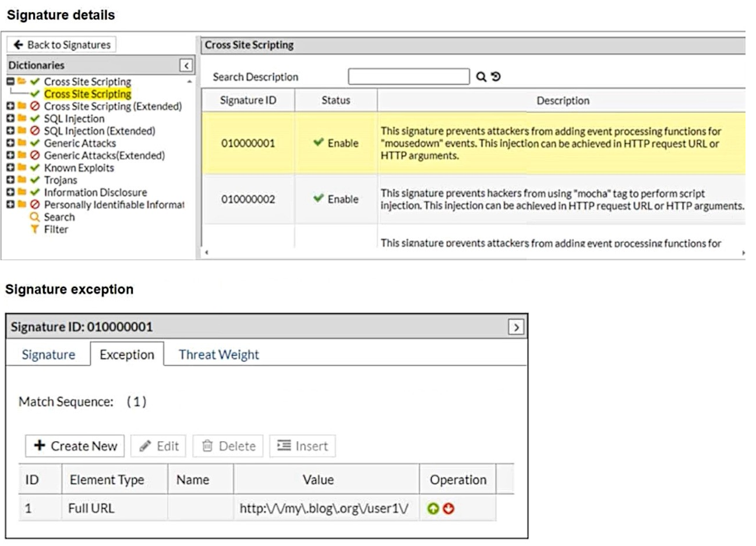Click the Back to Signatures button
This screenshot has height=546, width=756.
[x=62, y=45]
